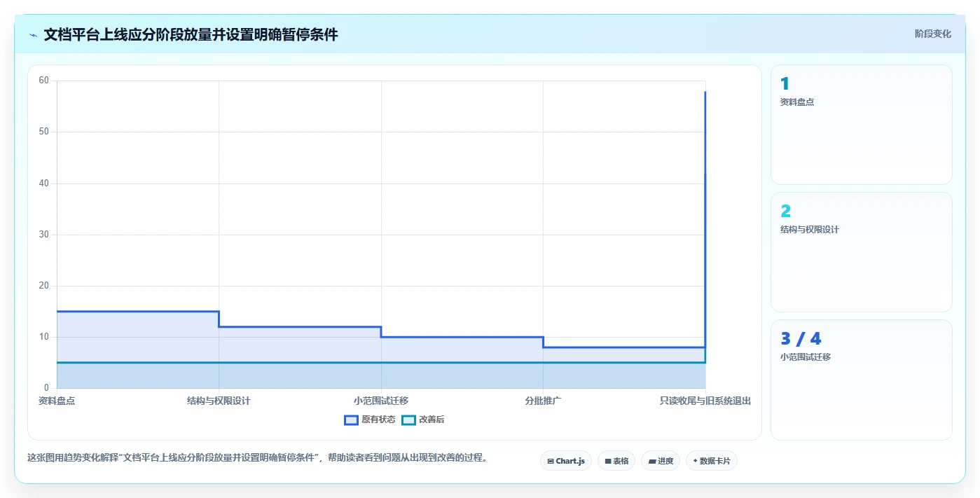
Task: Click the number 2 on second card
Action: tap(785, 212)
